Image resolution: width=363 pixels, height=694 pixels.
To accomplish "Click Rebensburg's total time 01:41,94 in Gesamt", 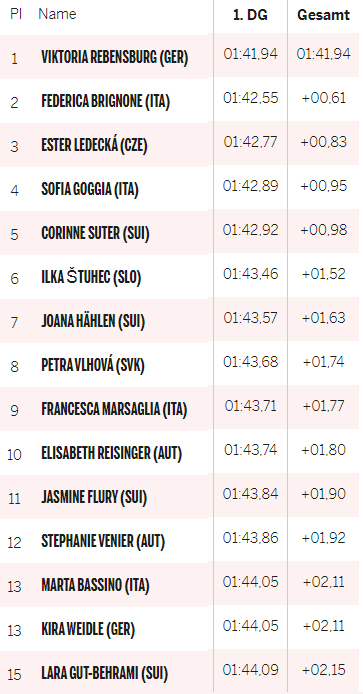I will (x=323, y=54).
